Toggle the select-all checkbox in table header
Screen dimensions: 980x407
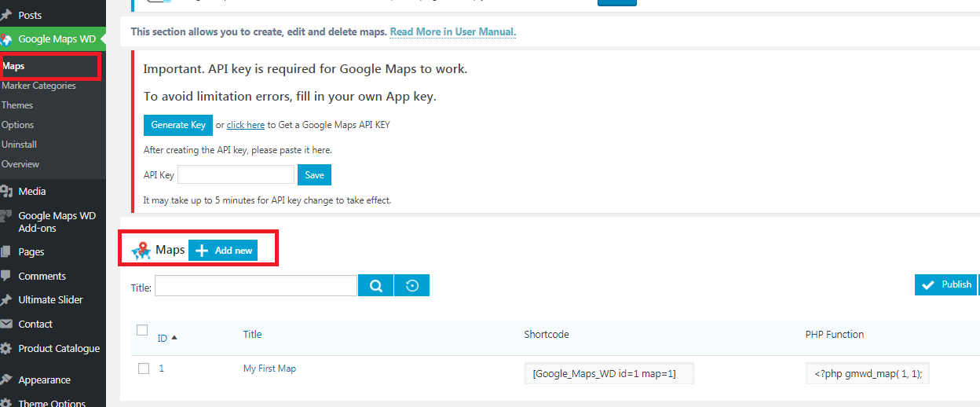[142, 330]
